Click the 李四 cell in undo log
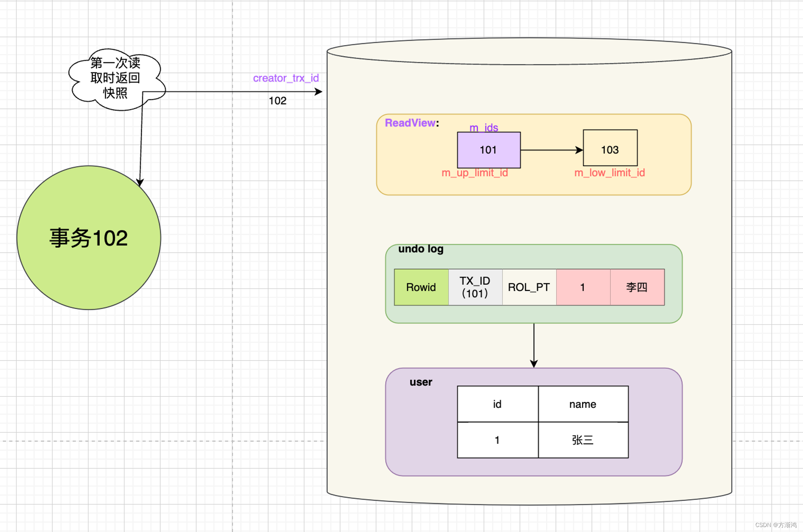Image resolution: width=803 pixels, height=532 pixels. [x=637, y=287]
